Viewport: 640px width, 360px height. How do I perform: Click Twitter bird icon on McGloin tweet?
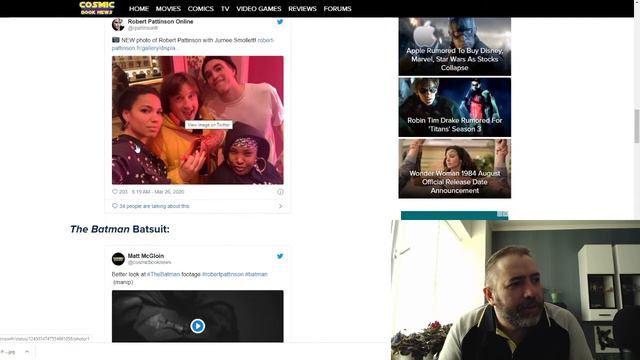click(280, 256)
